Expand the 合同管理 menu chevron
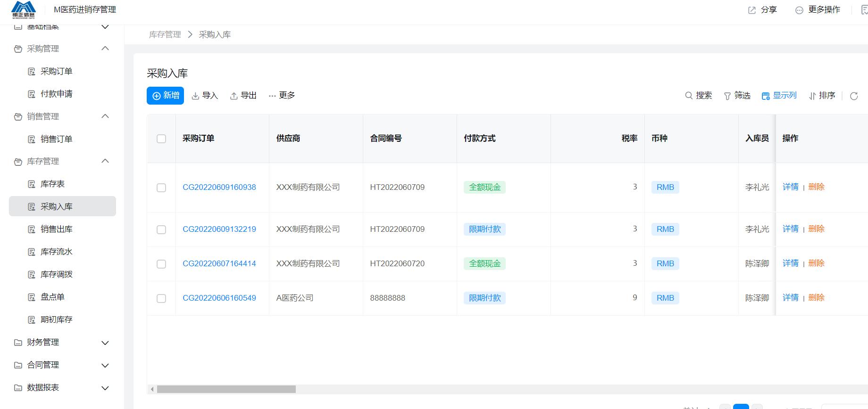868x409 pixels. [x=105, y=366]
